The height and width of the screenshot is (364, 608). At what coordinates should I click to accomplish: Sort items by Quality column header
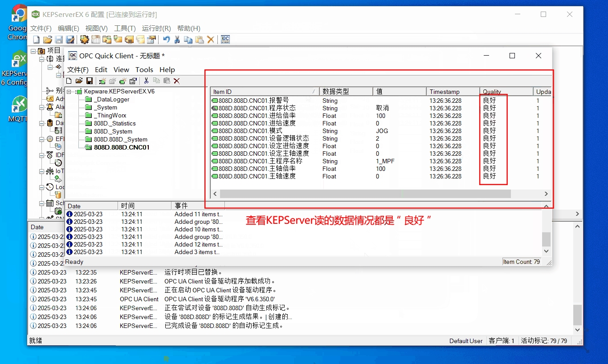pyautogui.click(x=506, y=92)
